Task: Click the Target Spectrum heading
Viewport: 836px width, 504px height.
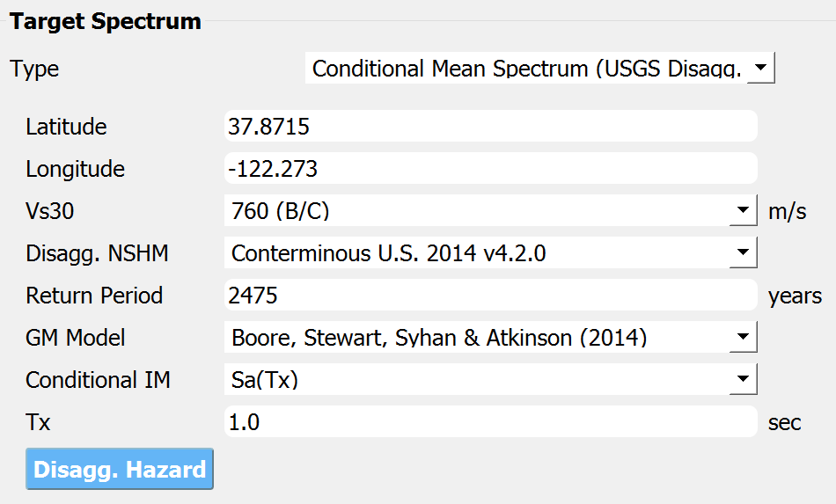Action: [x=106, y=22]
